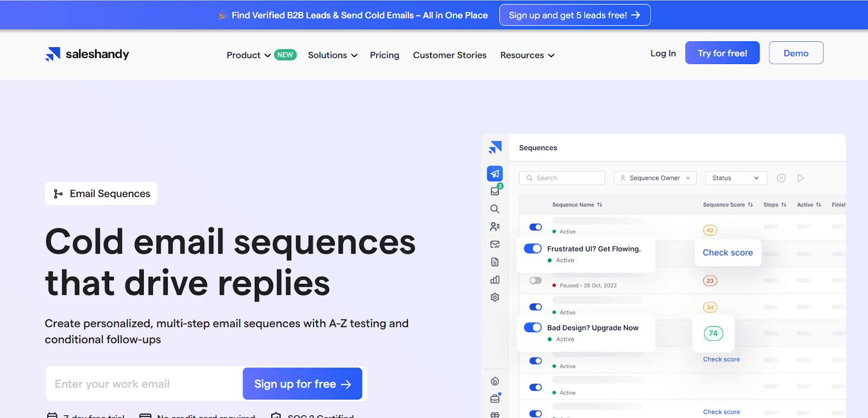The image size is (868, 418).
Task: Sort by Sequence Name arrows icon
Action: coord(599,205)
